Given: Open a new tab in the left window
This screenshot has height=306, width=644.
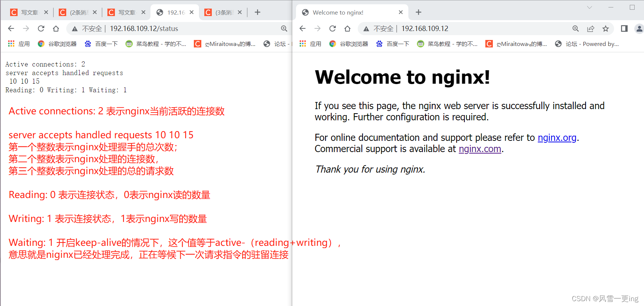Looking at the screenshot, I should (257, 12).
